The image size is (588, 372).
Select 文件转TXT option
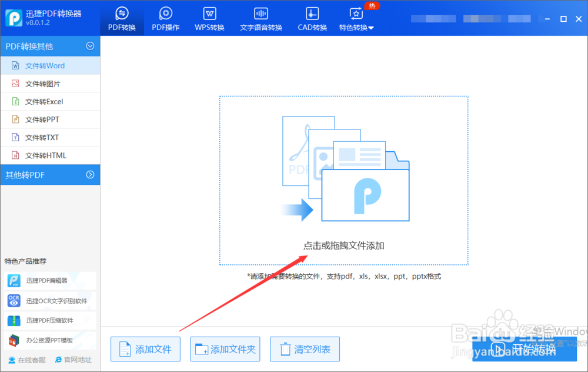tap(50, 137)
